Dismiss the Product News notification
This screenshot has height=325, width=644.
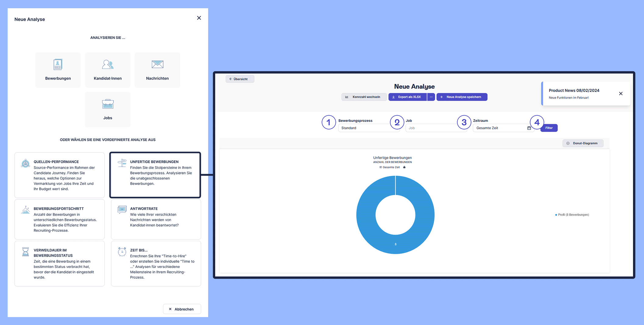click(x=621, y=94)
